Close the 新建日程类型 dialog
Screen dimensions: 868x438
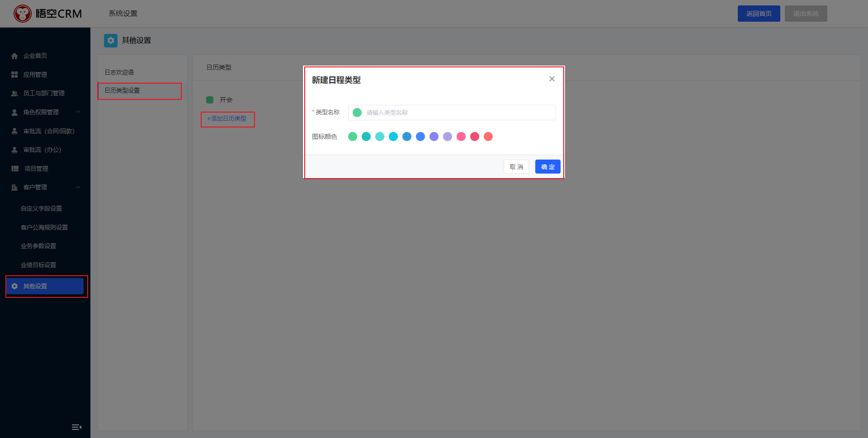[552, 79]
